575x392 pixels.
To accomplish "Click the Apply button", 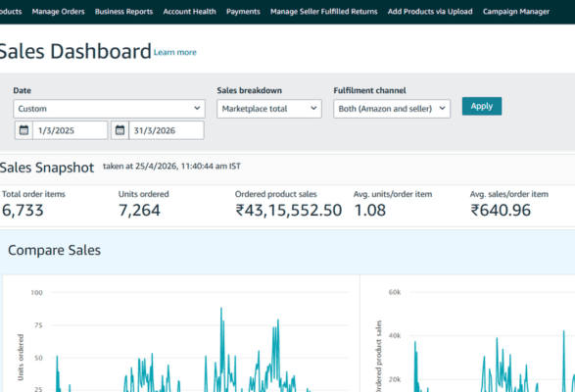I will pos(482,106).
